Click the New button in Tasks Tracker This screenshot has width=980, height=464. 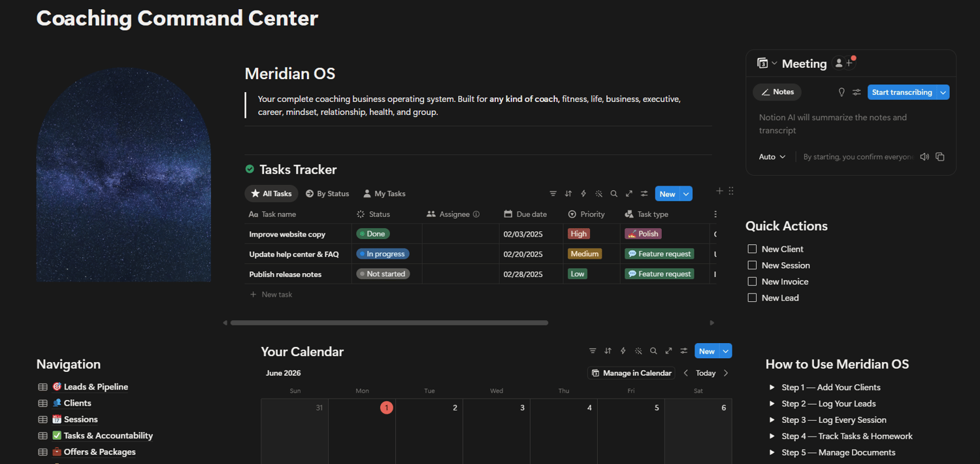click(668, 194)
